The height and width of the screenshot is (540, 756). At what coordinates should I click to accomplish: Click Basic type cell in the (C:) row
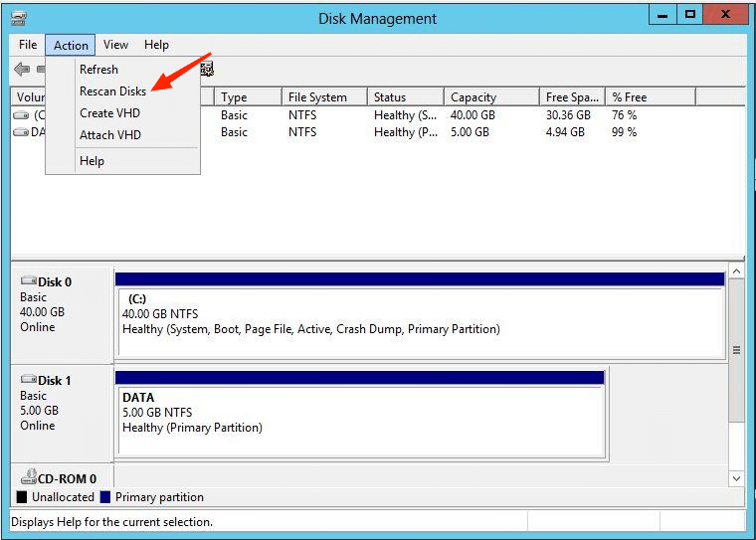(234, 115)
